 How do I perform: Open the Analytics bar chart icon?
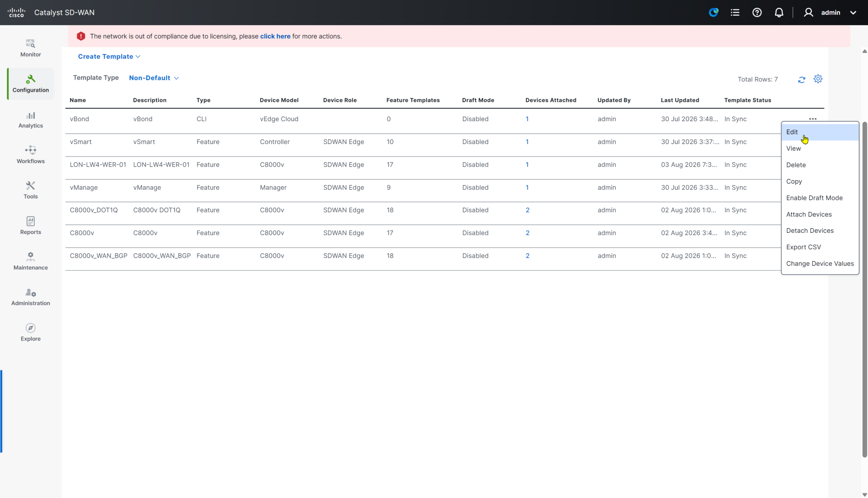(31, 115)
